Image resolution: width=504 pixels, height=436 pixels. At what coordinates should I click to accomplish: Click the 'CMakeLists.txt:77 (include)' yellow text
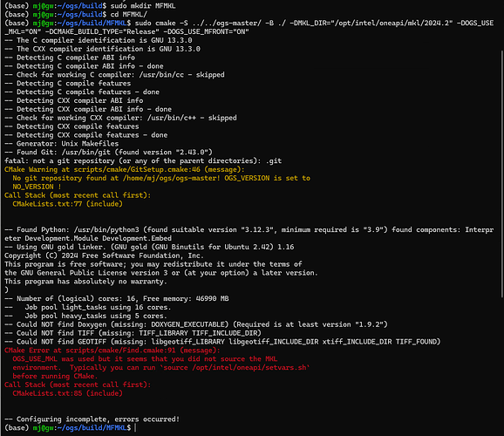(67, 204)
